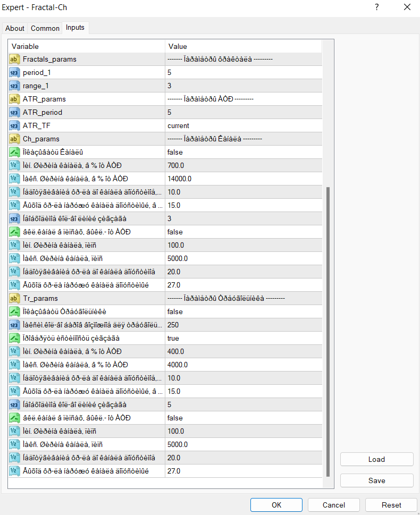Click the integer icon next to range_1
The image size is (420, 515).
coord(15,86)
